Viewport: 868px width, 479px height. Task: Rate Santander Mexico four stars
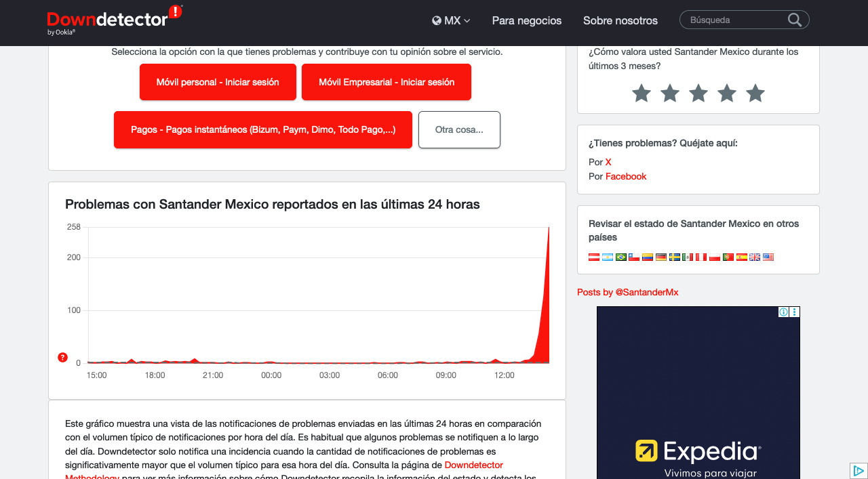tap(727, 93)
